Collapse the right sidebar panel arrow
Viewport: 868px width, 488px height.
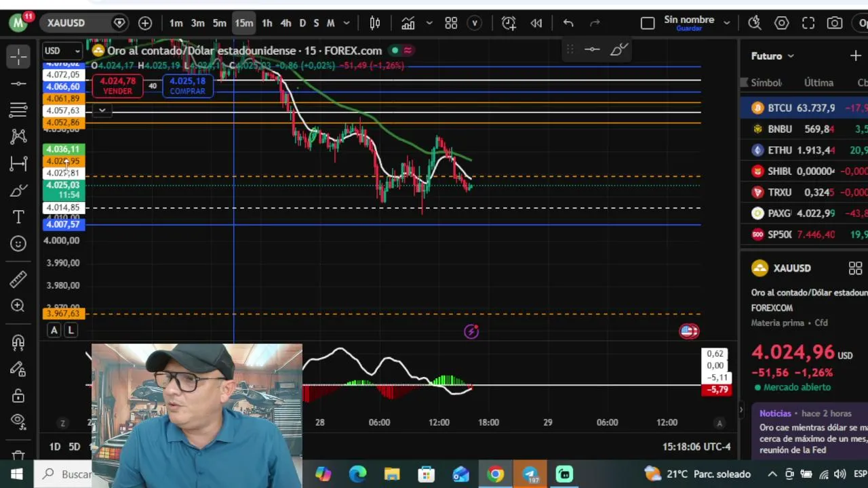[x=741, y=409]
